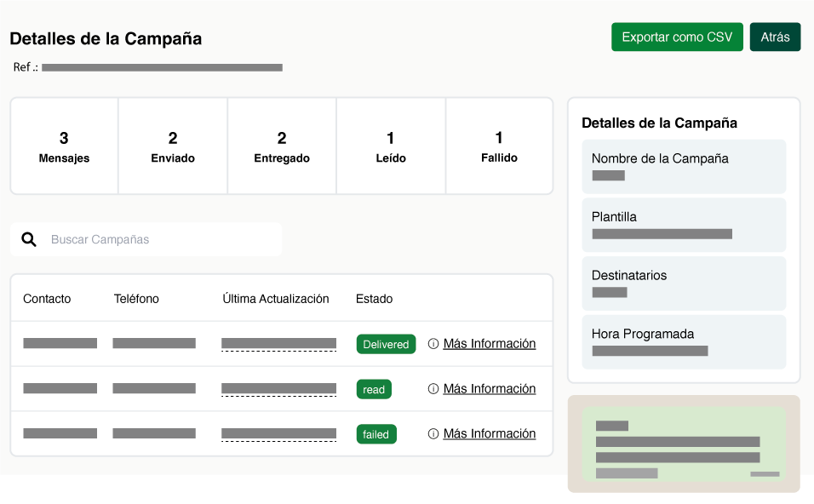Viewport: 814px width, 504px height.
Task: Open Más Información for the read row
Action: click(489, 389)
